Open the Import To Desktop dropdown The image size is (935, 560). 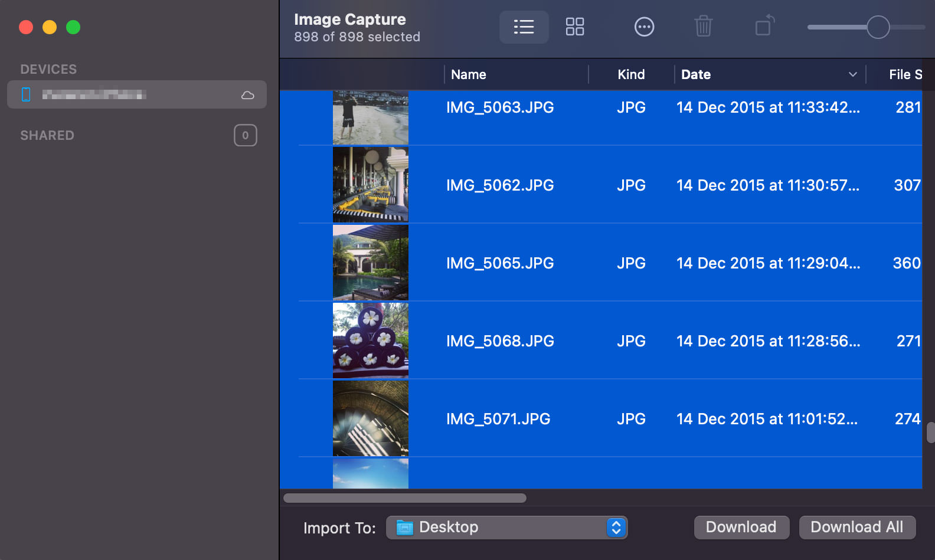[506, 528]
